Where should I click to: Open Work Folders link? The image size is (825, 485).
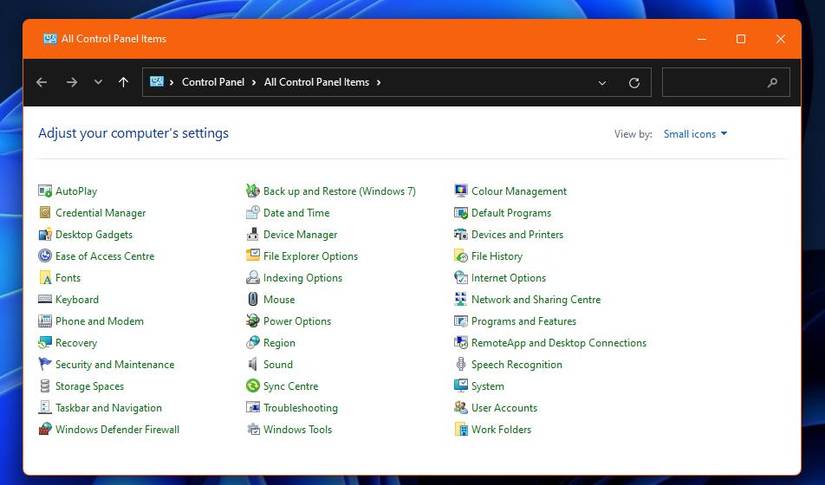[x=501, y=429]
